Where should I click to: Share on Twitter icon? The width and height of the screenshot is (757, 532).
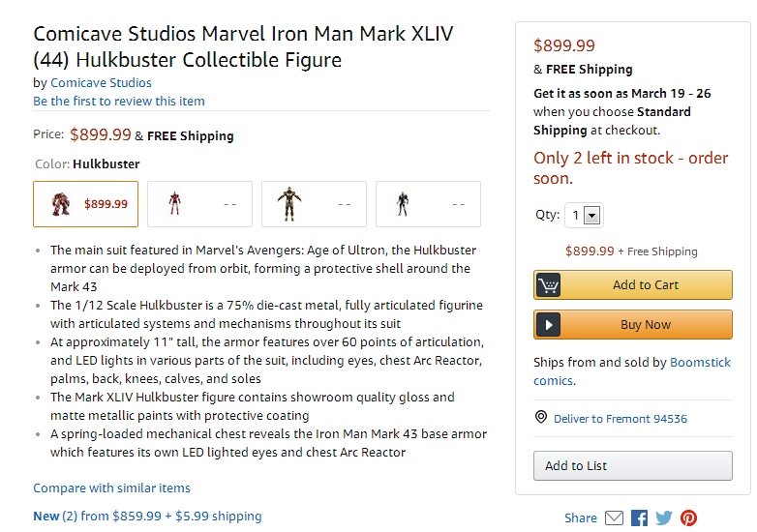[664, 518]
